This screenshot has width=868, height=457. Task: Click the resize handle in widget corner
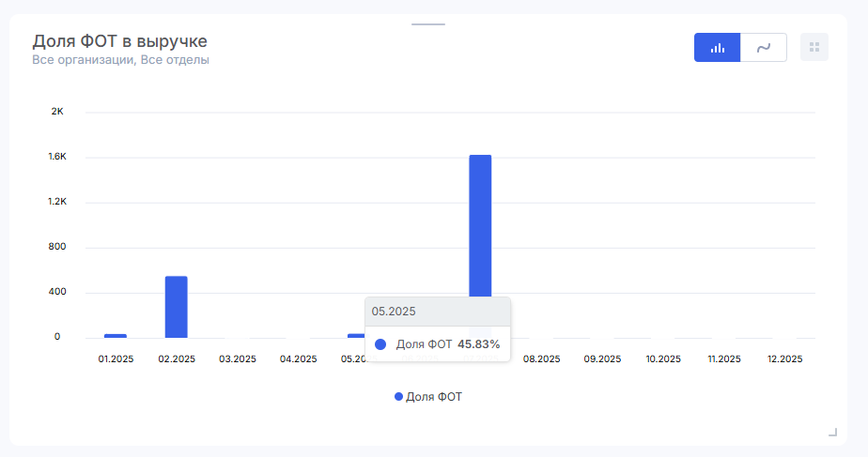(x=832, y=432)
